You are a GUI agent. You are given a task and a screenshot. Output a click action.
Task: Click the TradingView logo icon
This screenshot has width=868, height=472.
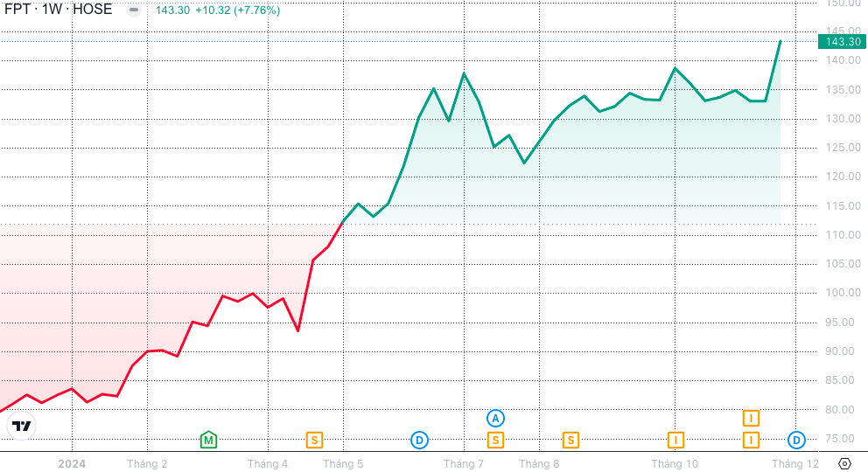[22, 426]
